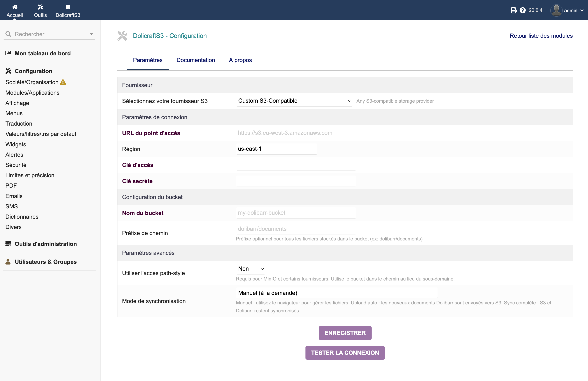Follow the Retour liste des modules link
The width and height of the screenshot is (588, 381).
541,36
